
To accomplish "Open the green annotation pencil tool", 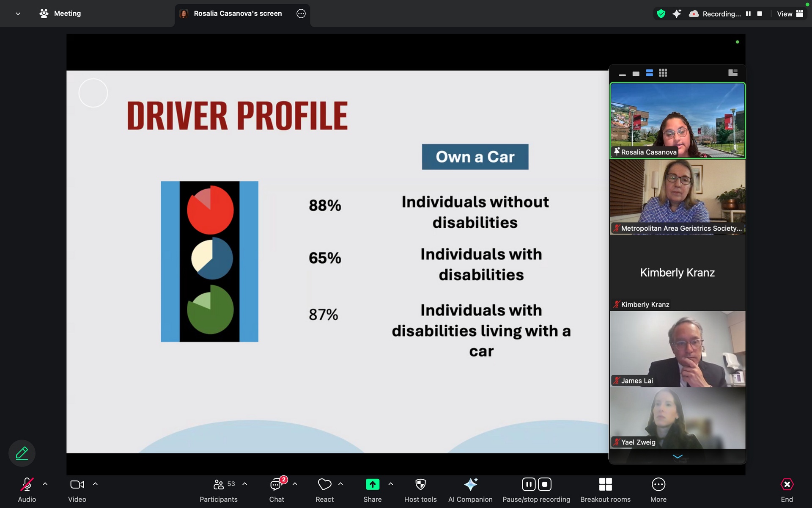I will (22, 453).
